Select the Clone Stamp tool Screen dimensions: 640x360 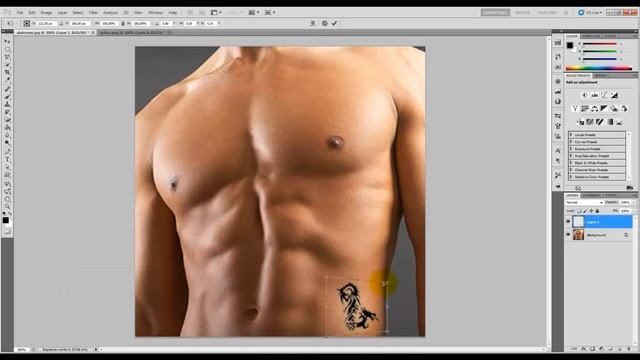click(7, 104)
